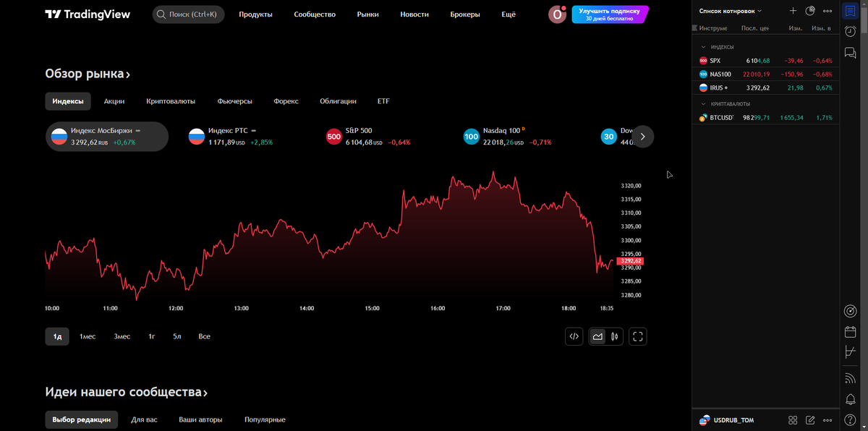Open the Обзор рынка heading link

point(88,74)
